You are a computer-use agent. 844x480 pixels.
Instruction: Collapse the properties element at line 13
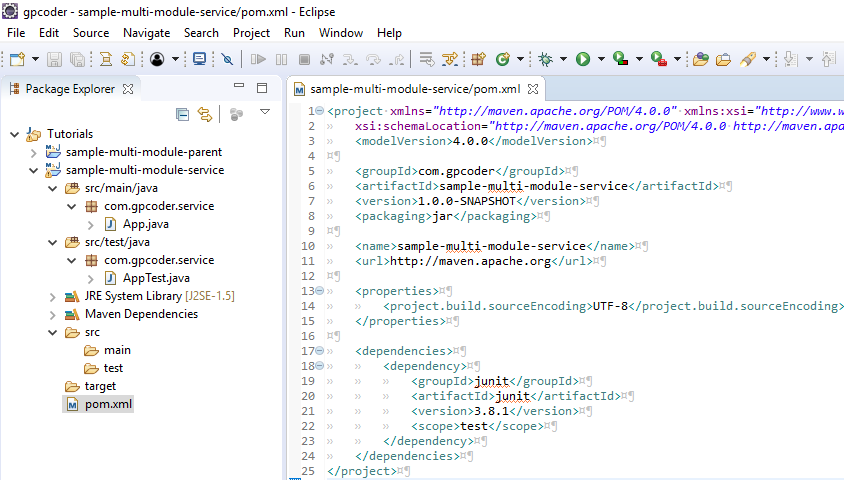coord(318,291)
